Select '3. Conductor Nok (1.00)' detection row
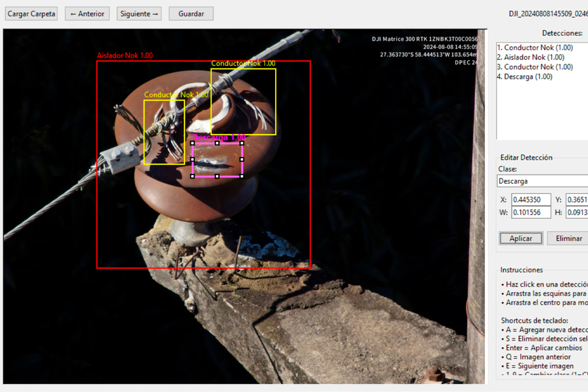Image resolution: width=588 pixels, height=392 pixels. pos(535,67)
